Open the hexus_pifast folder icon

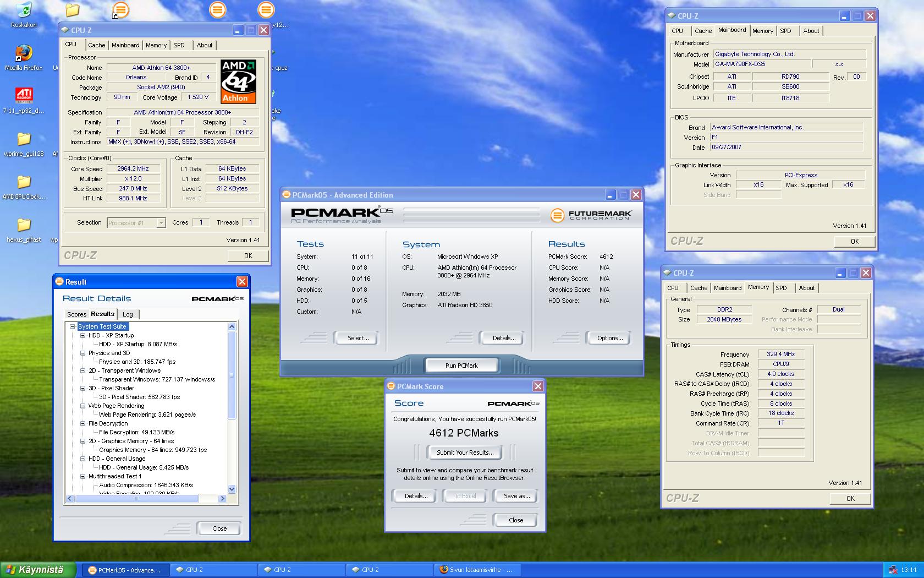(24, 225)
